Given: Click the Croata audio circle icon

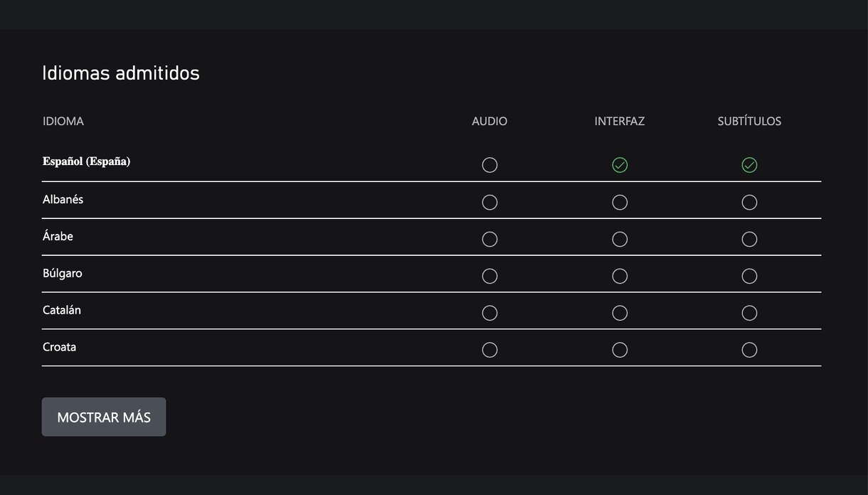Looking at the screenshot, I should 489,350.
